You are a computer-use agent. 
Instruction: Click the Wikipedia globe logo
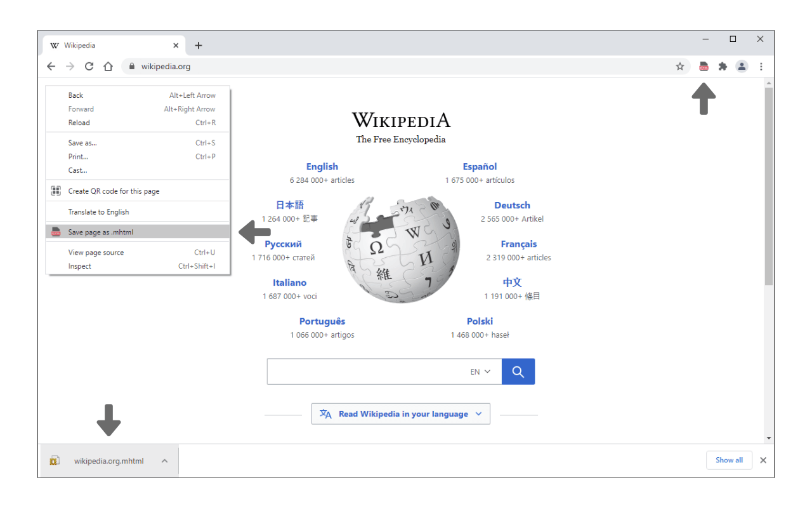[401, 251]
